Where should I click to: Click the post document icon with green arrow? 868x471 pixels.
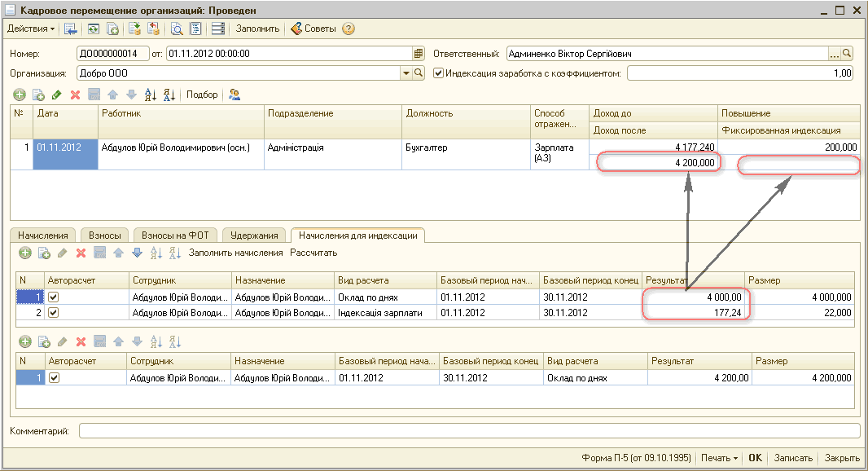[x=134, y=29]
